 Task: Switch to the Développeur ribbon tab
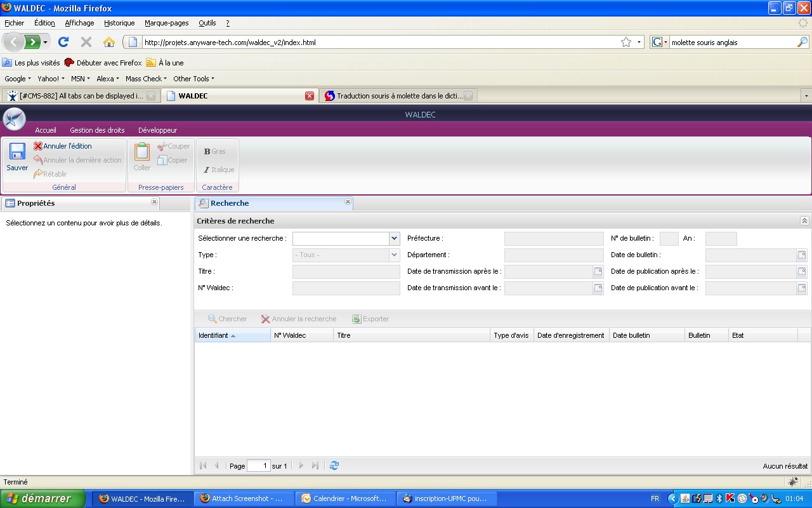coord(157,130)
